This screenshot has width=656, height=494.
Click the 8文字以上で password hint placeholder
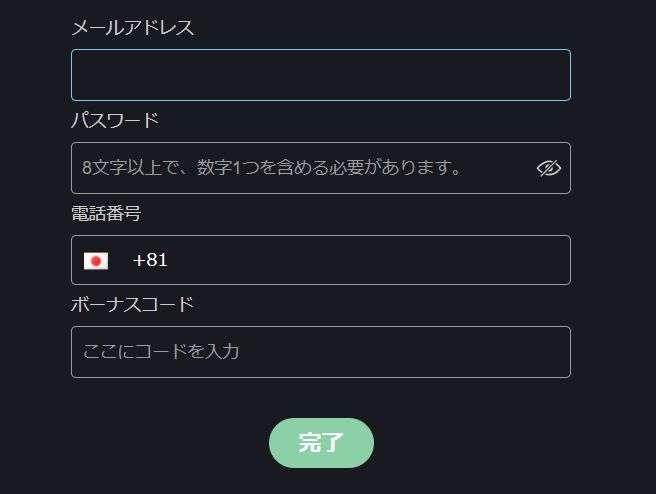pyautogui.click(x=272, y=168)
